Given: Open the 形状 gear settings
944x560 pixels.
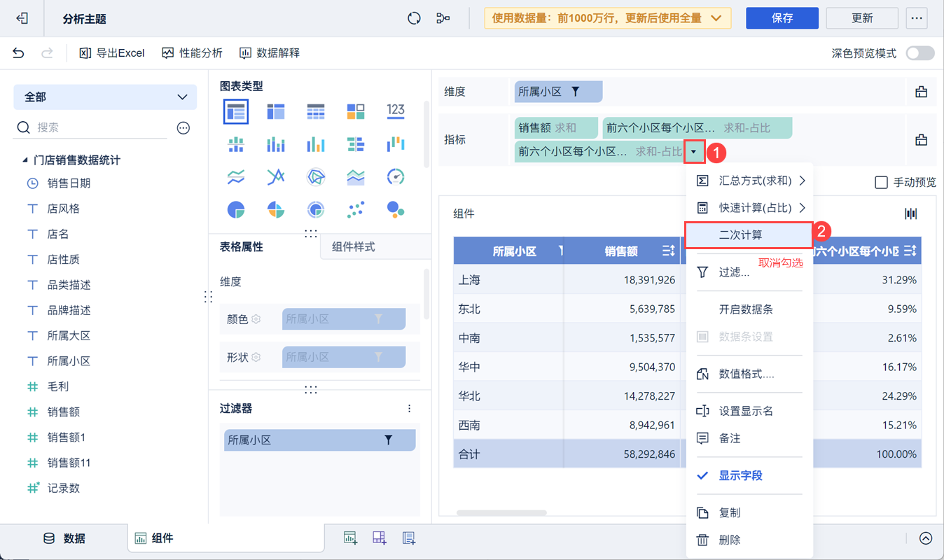Looking at the screenshot, I should 256,357.
